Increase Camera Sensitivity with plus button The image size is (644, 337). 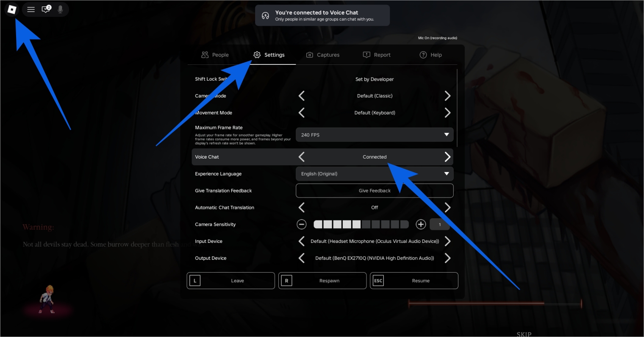pos(421,224)
